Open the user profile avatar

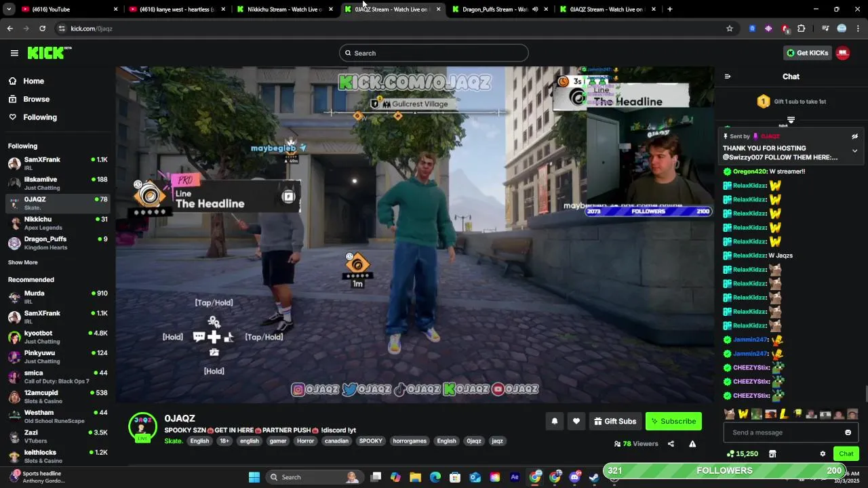(x=843, y=53)
